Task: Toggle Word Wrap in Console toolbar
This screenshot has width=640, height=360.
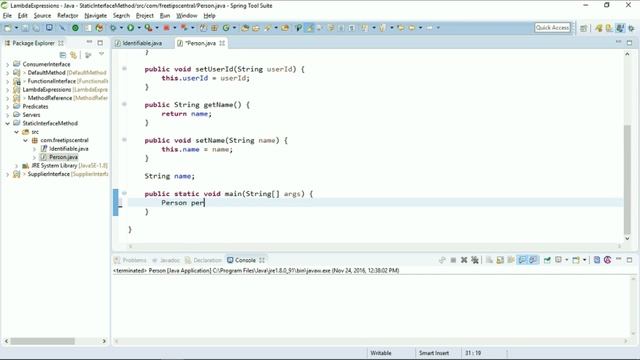Action: pos(511,260)
